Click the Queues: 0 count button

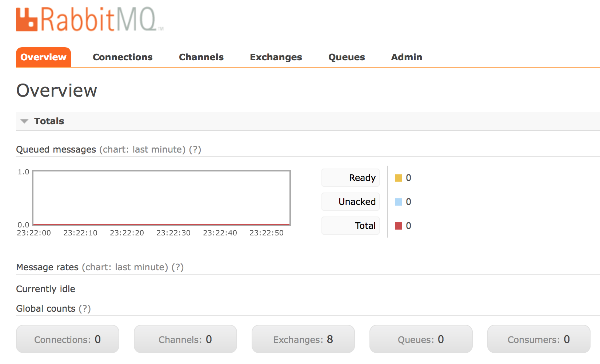click(421, 339)
